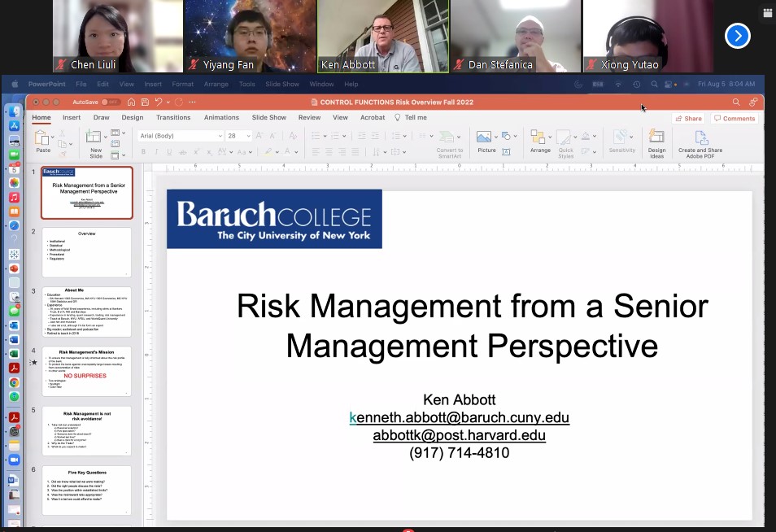Apply bold formatting with the B button
This screenshot has width=776, height=532.
coord(143,151)
